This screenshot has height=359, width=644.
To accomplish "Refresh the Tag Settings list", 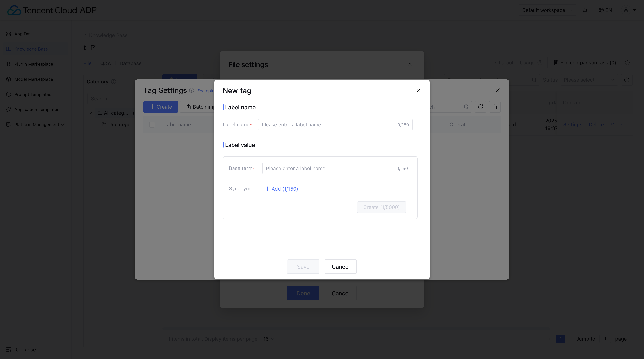I will [480, 107].
